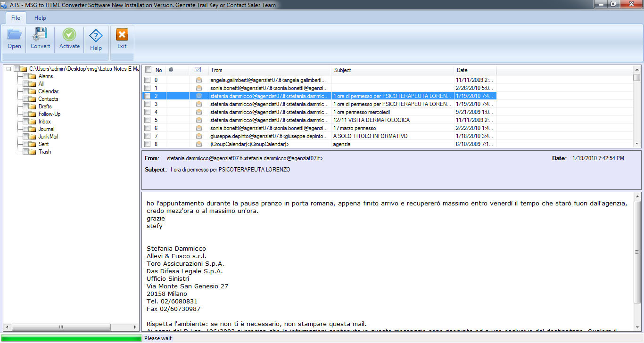
Task: Click the Alarms folder icon
Action: point(32,76)
